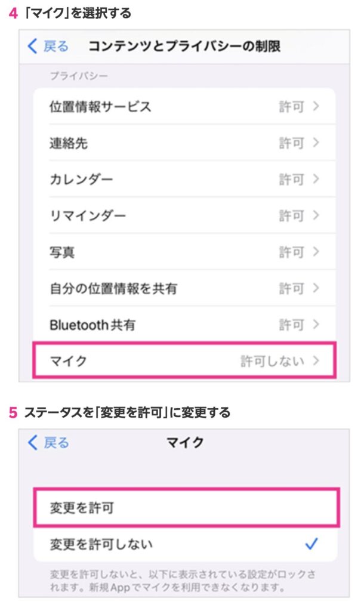This screenshot has width=364, height=611.
Task: Click the blue checkmark beside 変更を許可しない
Action: click(311, 544)
